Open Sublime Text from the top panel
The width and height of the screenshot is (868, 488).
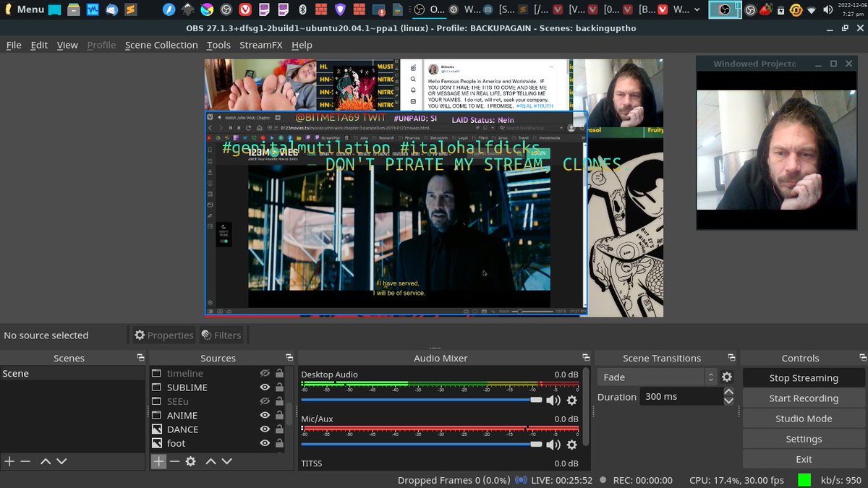point(130,9)
